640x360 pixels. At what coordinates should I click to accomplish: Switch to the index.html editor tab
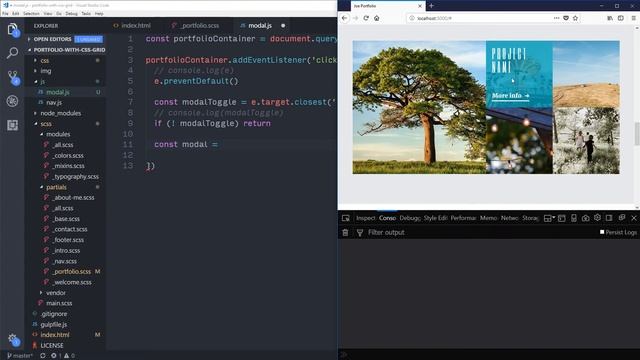coord(132,25)
